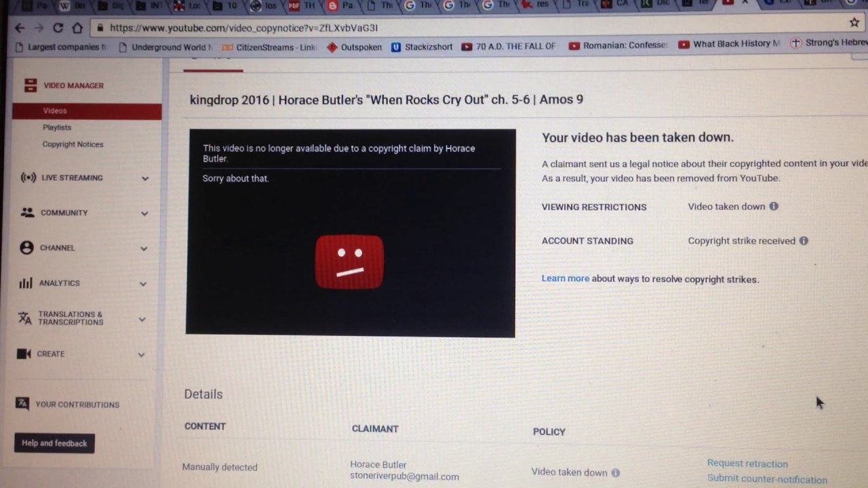Expand the Live Streaming section chevron

pos(144,178)
